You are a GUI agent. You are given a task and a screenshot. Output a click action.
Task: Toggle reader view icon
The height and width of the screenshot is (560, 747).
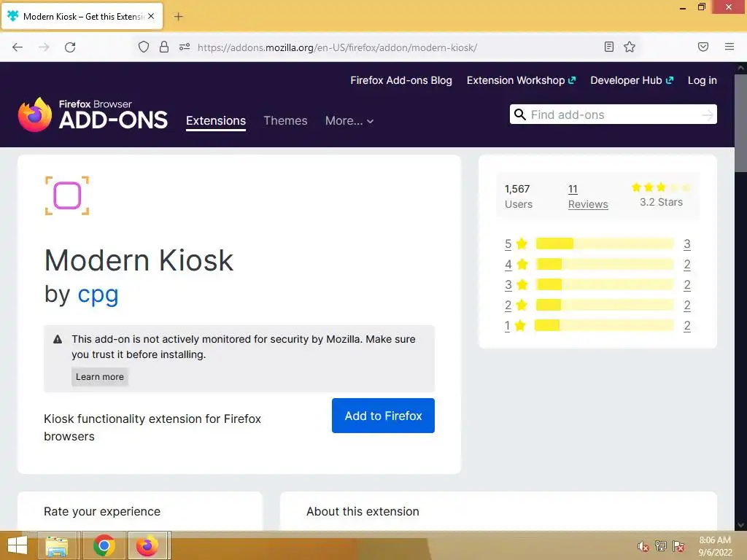tap(609, 47)
